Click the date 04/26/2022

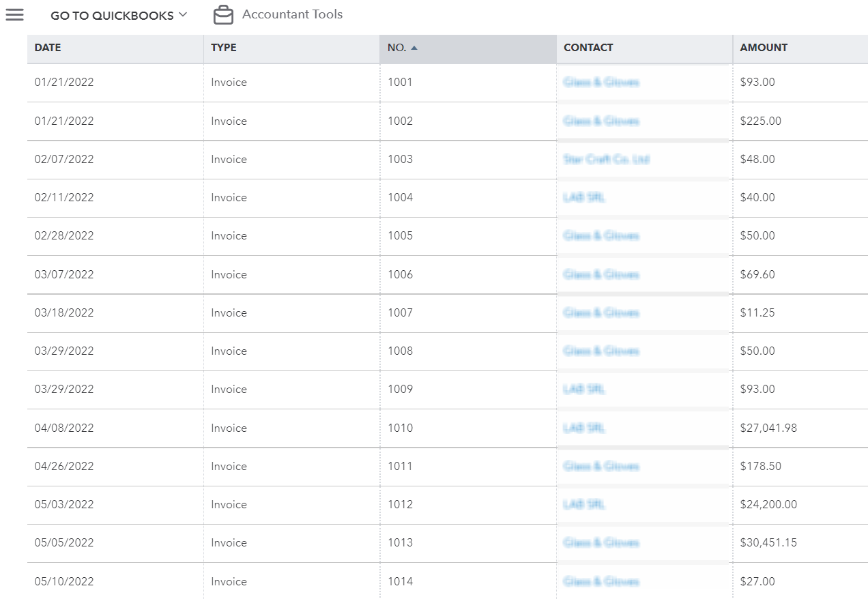(64, 466)
